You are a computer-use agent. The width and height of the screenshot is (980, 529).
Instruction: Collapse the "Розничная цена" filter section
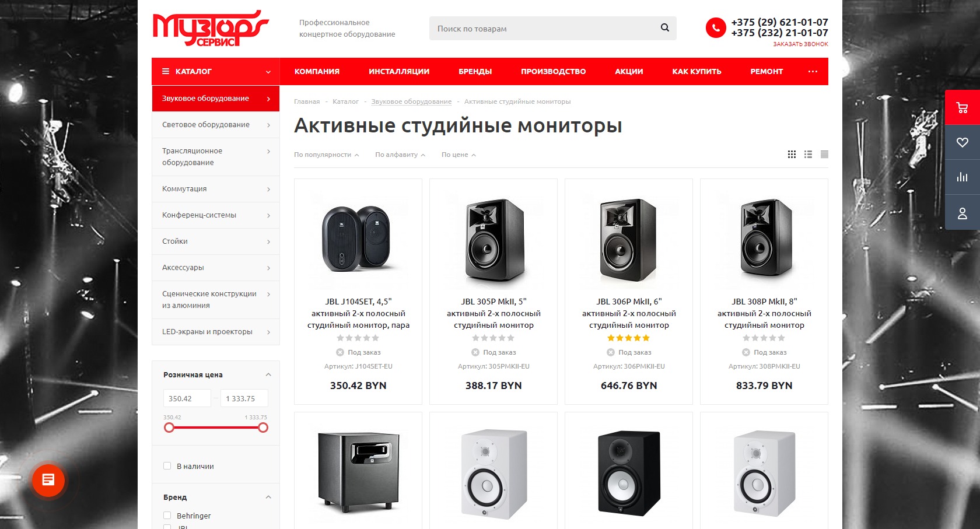(268, 374)
